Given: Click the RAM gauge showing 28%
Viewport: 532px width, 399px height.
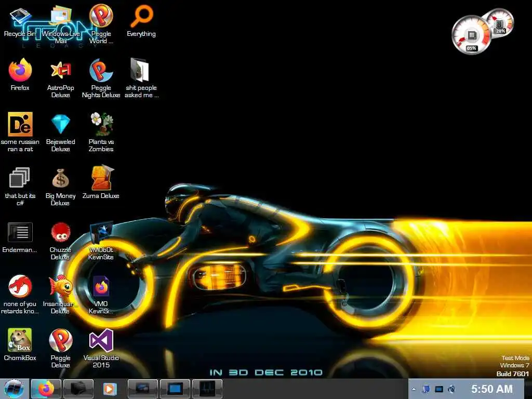Looking at the screenshot, I should [499, 24].
